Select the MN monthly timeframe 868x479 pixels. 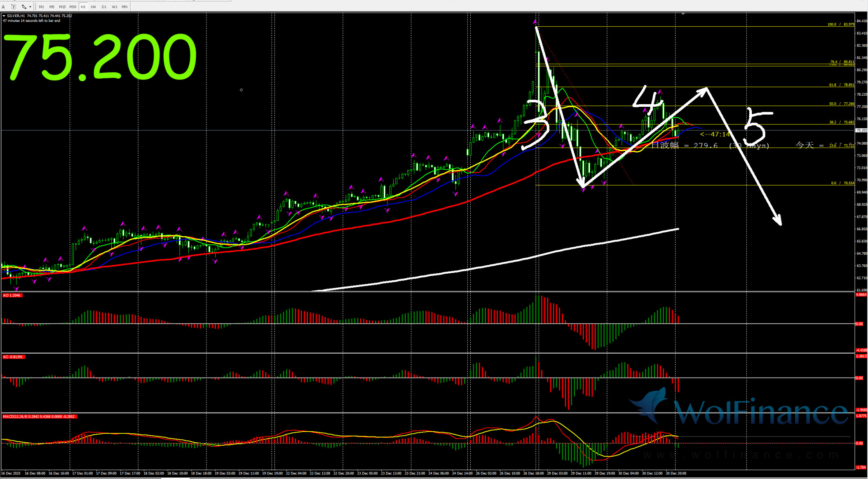pyautogui.click(x=124, y=7)
